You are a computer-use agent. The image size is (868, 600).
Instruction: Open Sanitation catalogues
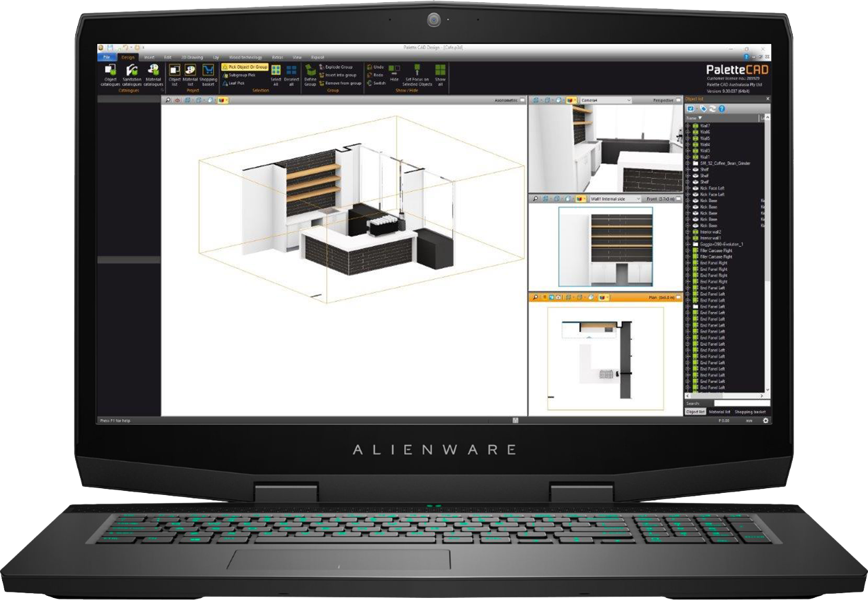132,75
